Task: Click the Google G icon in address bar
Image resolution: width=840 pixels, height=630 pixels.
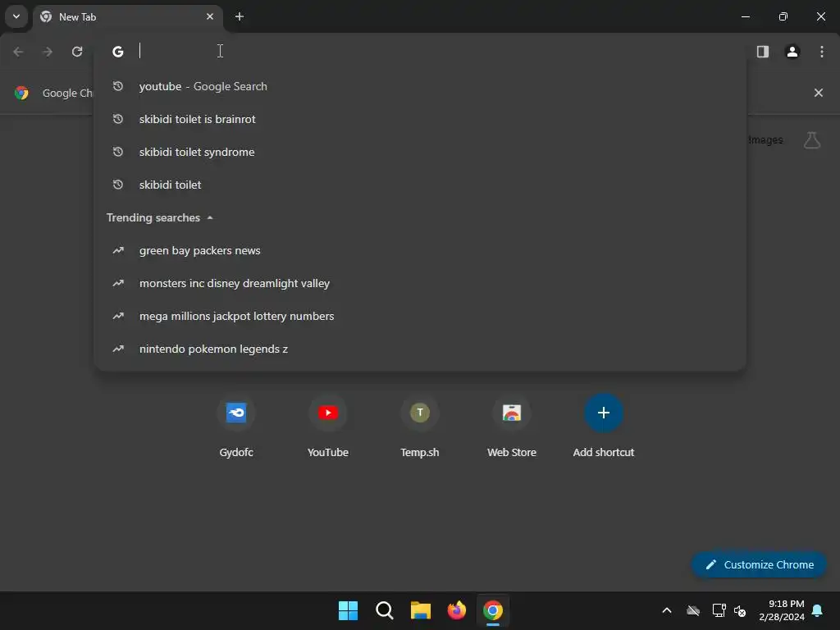Action: (x=118, y=52)
